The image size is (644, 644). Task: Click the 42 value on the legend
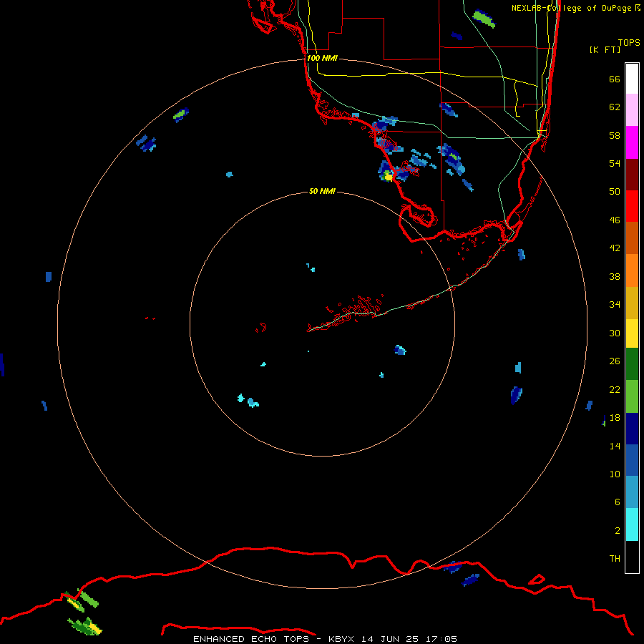tap(615, 248)
